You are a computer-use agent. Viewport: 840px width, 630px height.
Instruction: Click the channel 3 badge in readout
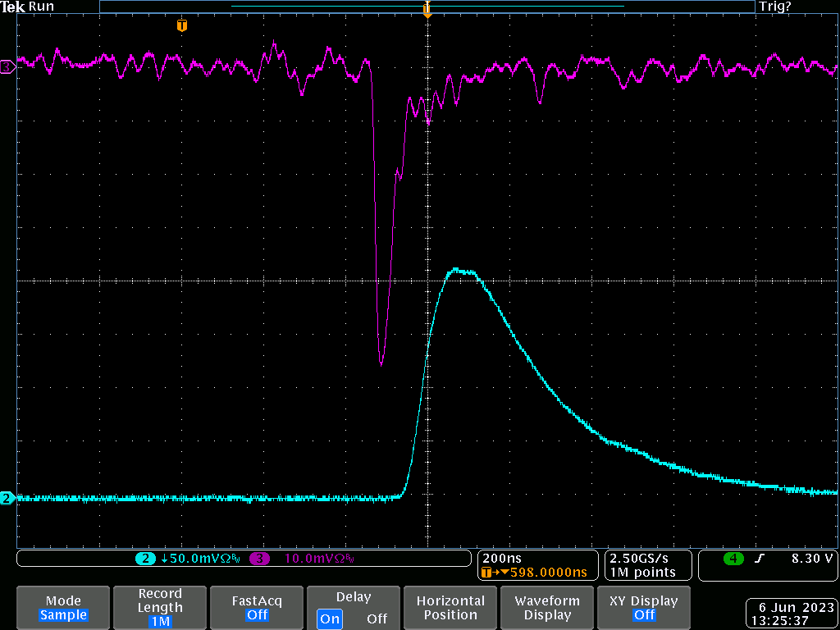(259, 559)
